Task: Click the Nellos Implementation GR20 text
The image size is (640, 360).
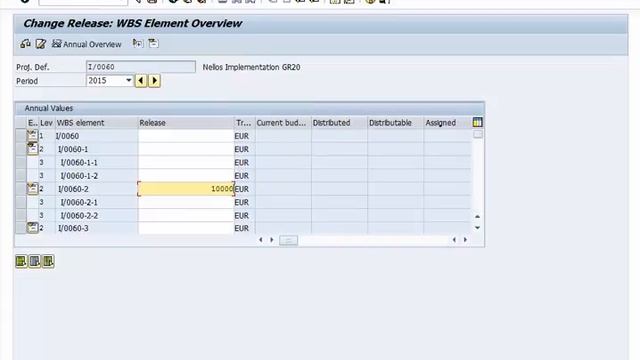Action: tap(251, 67)
